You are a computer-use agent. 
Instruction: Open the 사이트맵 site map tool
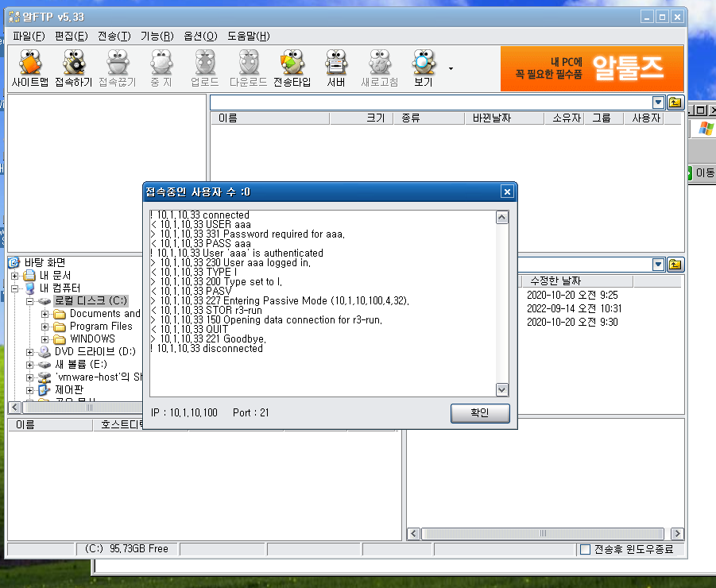tap(29, 68)
